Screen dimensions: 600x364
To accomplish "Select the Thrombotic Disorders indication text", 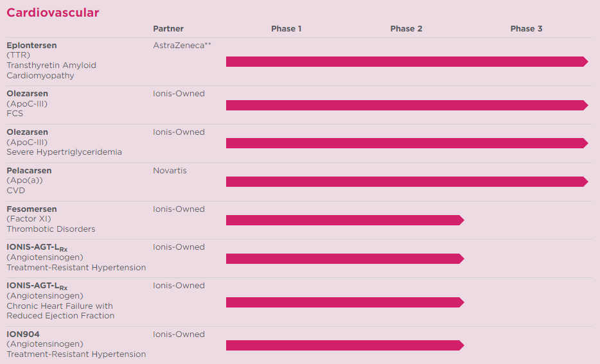I will 51,229.
